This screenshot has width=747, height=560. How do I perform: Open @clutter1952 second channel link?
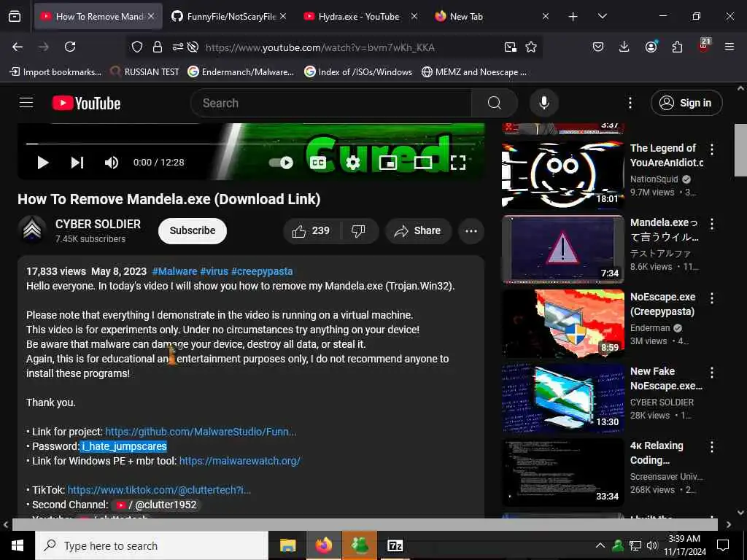[x=158, y=505]
